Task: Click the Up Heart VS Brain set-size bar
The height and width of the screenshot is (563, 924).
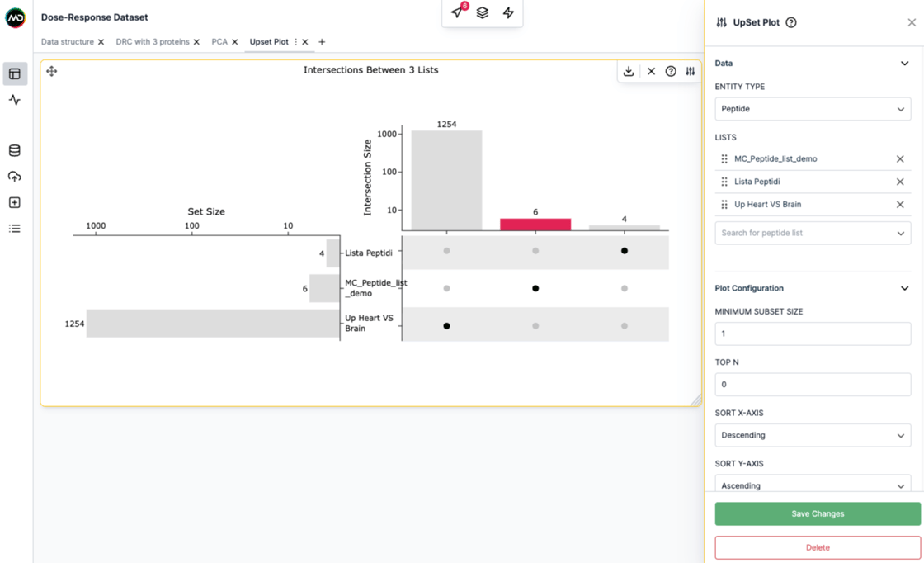Action: click(x=213, y=324)
